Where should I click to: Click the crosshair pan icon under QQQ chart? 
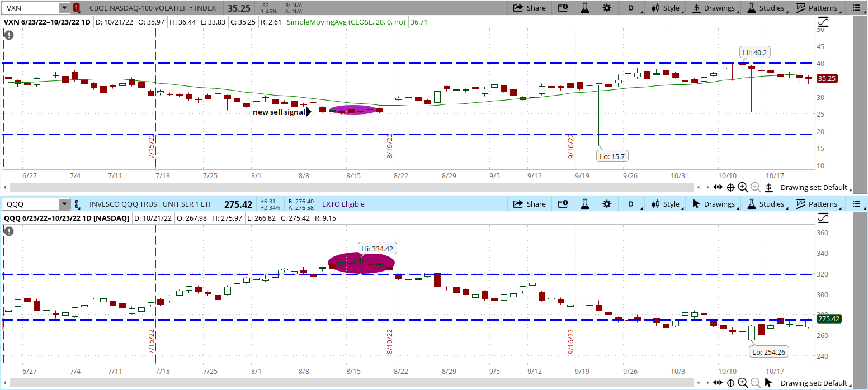coord(730,383)
